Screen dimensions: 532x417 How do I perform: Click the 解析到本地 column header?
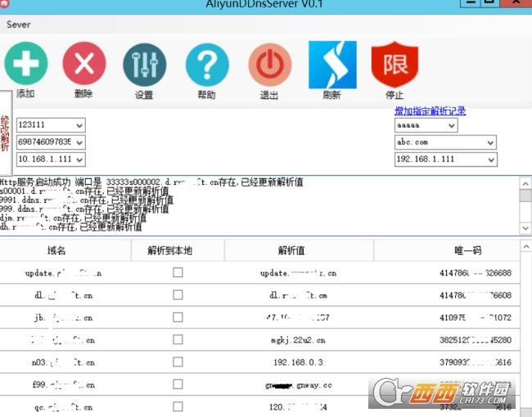(x=178, y=250)
